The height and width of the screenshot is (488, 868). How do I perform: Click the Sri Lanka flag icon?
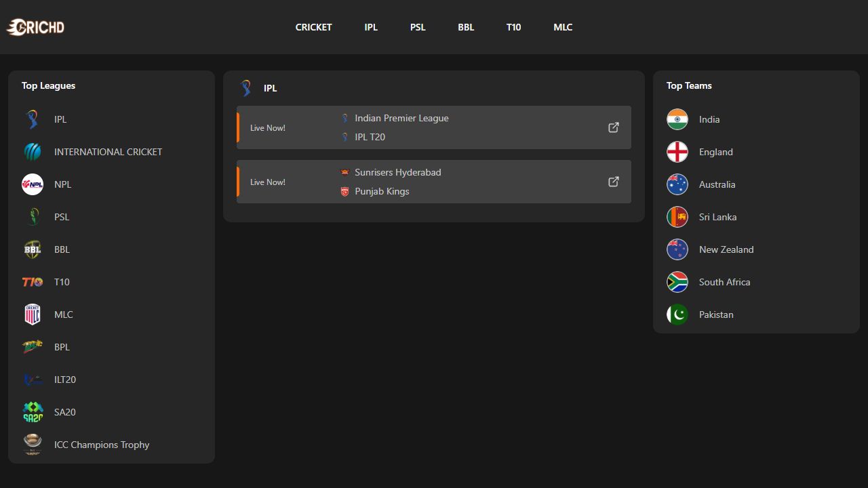[677, 217]
